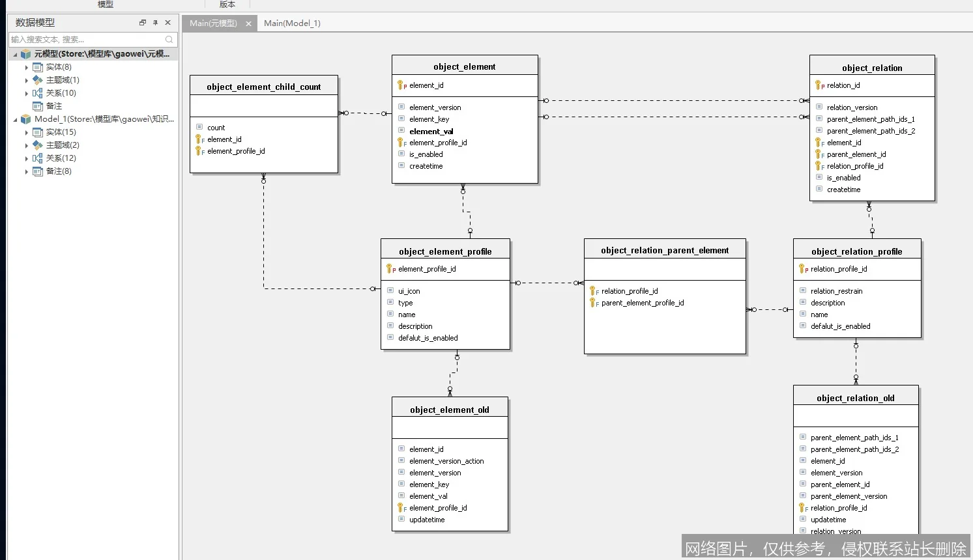973x560 pixels.
Task: Close the Main(元模型) tab
Action: (x=248, y=23)
